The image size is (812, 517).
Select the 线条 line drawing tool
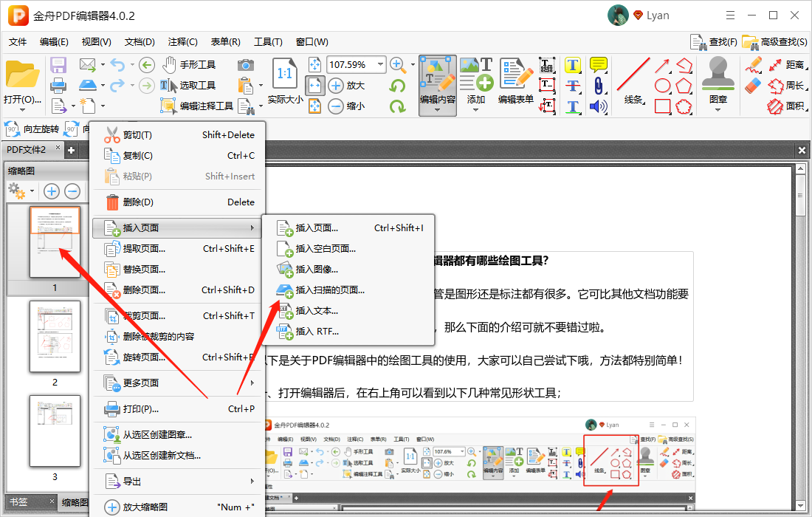click(x=633, y=81)
